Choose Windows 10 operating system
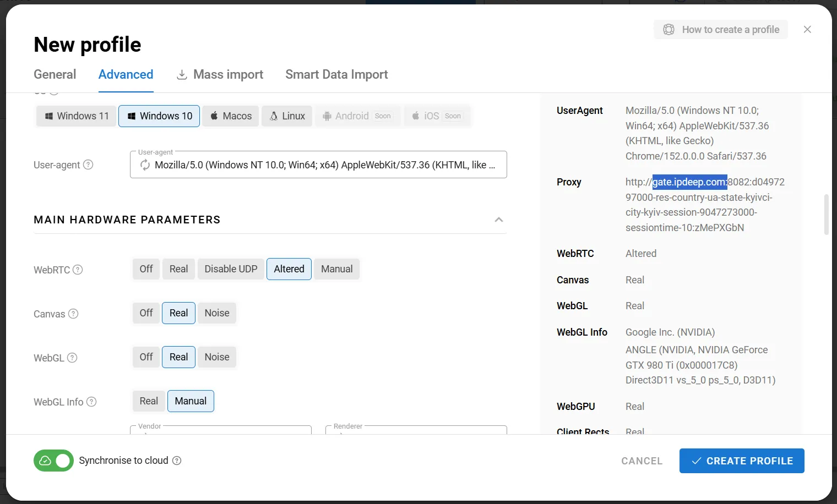Viewport: 837px width, 504px height. (x=159, y=116)
